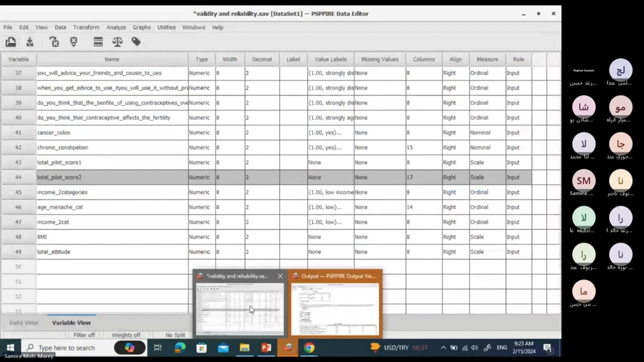This screenshot has height=362, width=644.
Task: Click the USD/TRY finance widget
Action: (399, 347)
